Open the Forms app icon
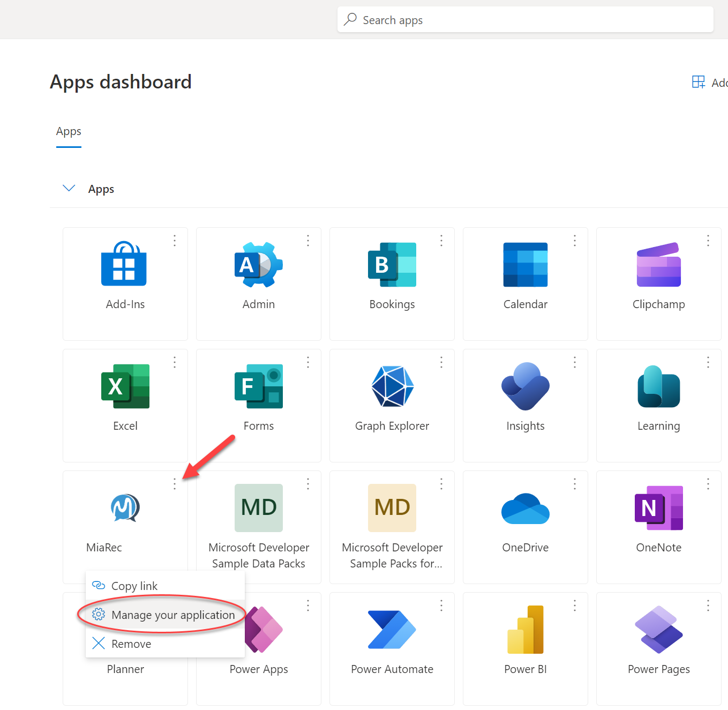Viewport: 728px width, 710px height. coord(259,386)
